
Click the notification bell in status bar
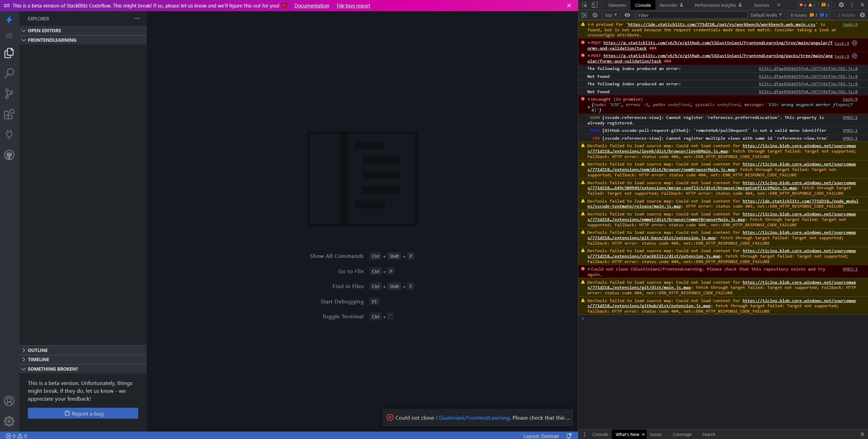point(569,436)
